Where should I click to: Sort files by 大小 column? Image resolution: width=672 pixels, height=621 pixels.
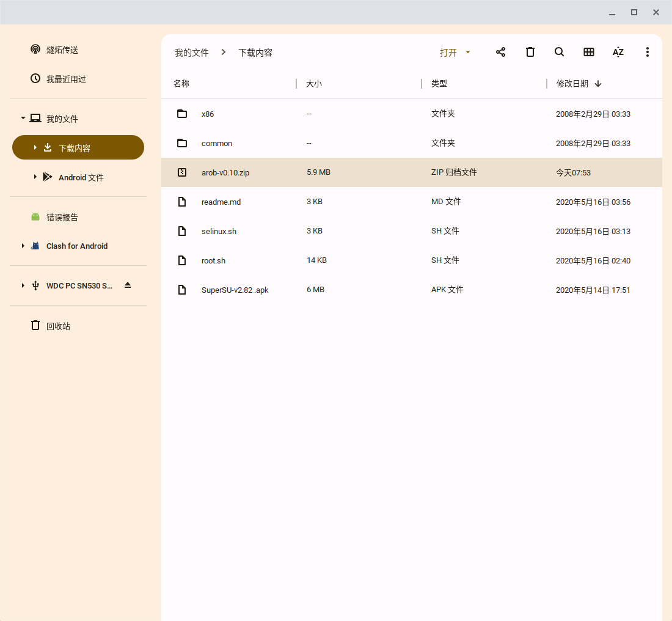tap(314, 84)
